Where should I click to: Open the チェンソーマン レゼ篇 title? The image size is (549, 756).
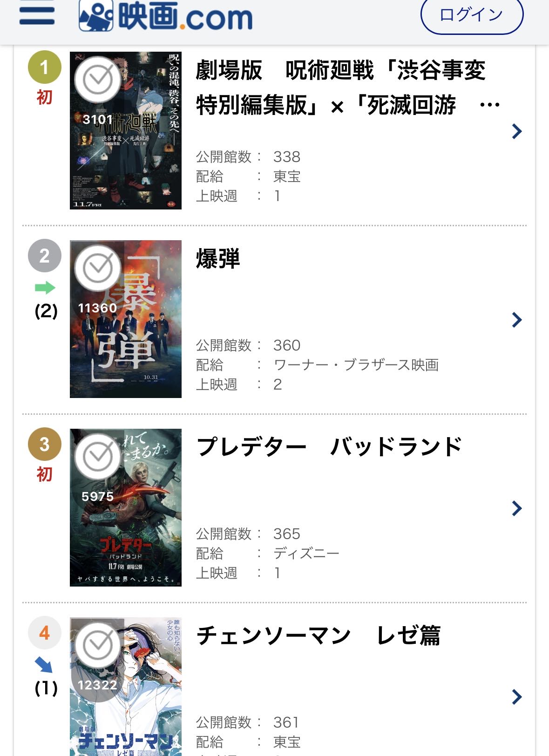(x=319, y=635)
